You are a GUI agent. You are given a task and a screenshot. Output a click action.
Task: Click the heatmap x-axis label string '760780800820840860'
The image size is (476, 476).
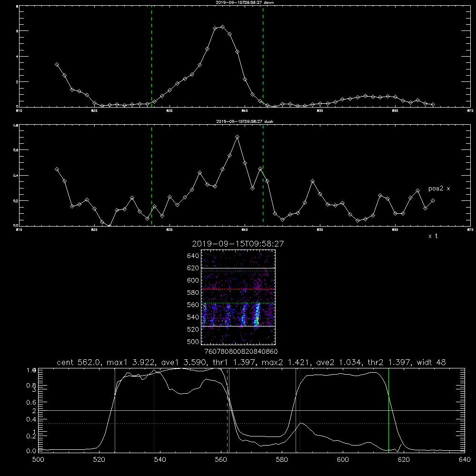(x=241, y=352)
